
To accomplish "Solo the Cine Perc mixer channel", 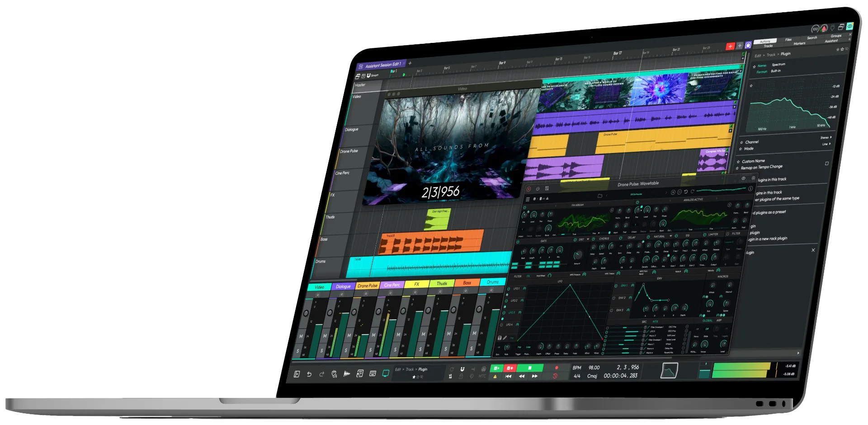I will [371, 350].
